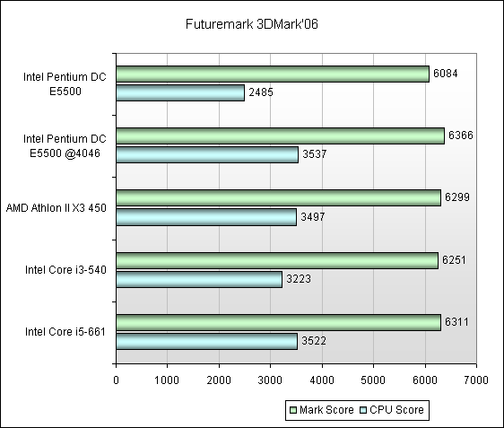Click the green bar labeled 6366
The height and width of the screenshot is (428, 504).
(281, 135)
